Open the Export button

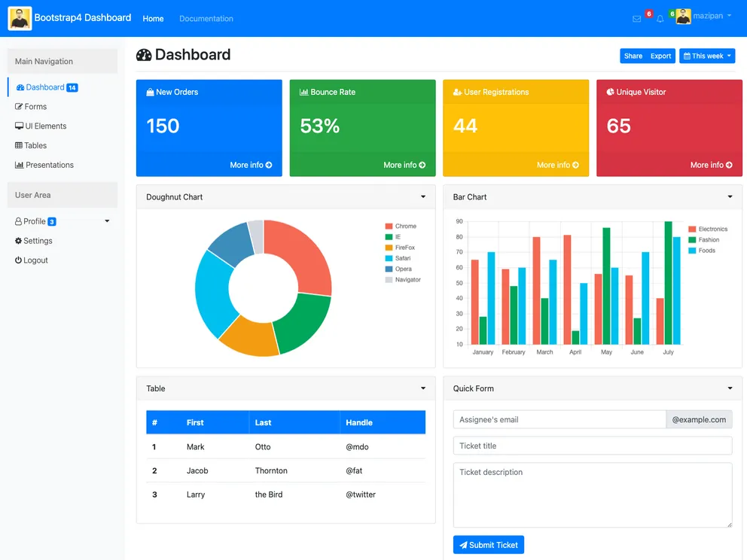coord(660,55)
